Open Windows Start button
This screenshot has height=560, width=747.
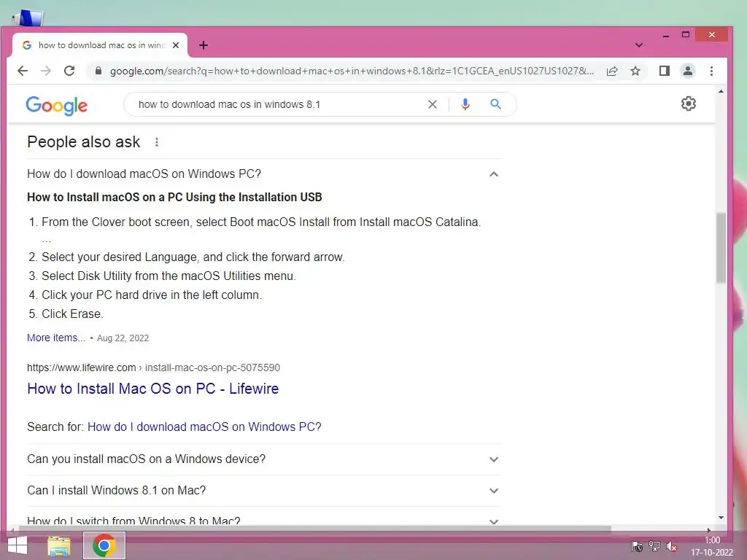(18, 545)
